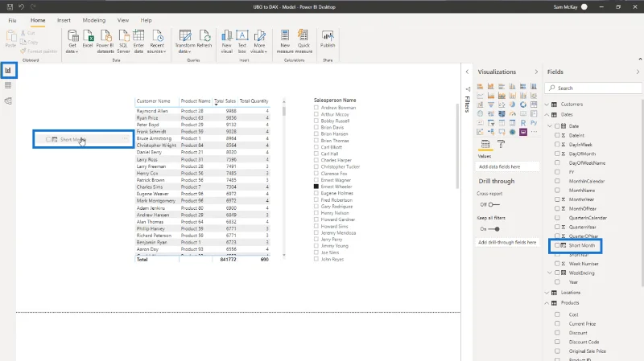Check the Brian Davis slicer box

point(316,127)
